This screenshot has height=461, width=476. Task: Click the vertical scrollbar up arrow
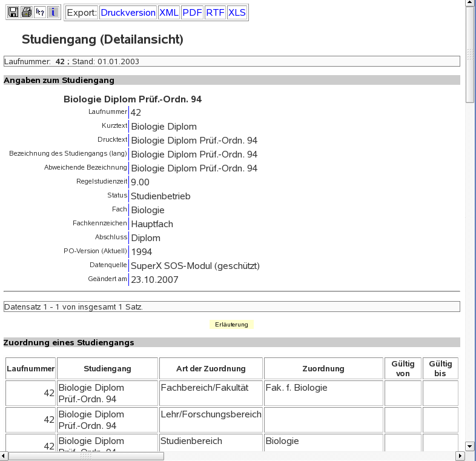pos(470,3)
